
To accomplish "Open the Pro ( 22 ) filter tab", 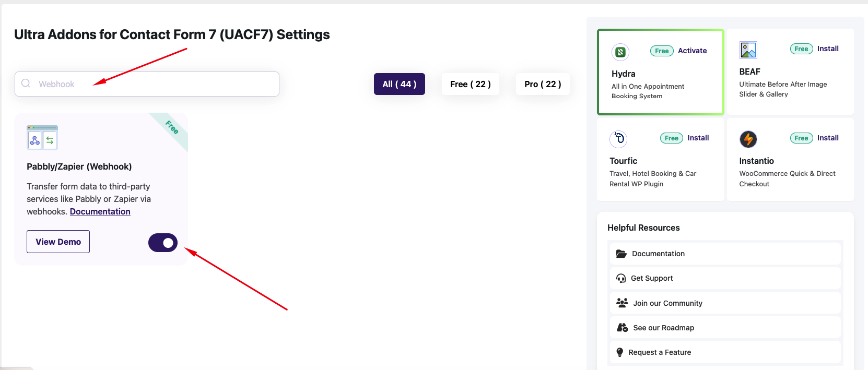I will click(542, 83).
